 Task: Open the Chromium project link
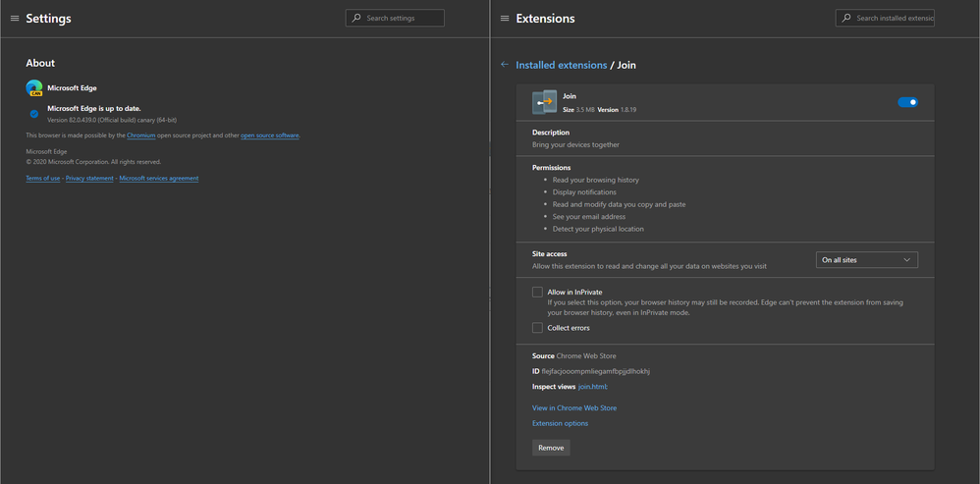click(x=141, y=135)
